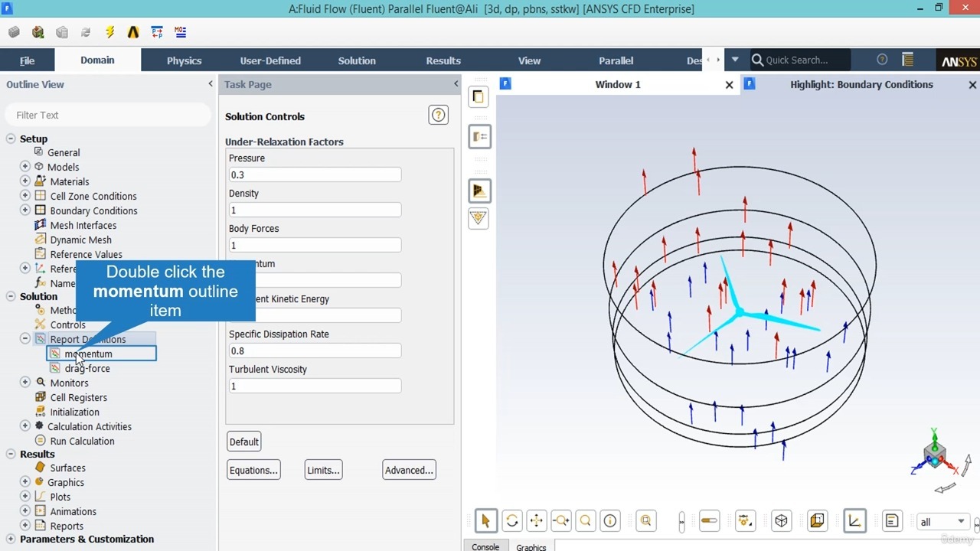980x551 pixels.
Task: Expand the Materials tree node
Action: tap(25, 181)
